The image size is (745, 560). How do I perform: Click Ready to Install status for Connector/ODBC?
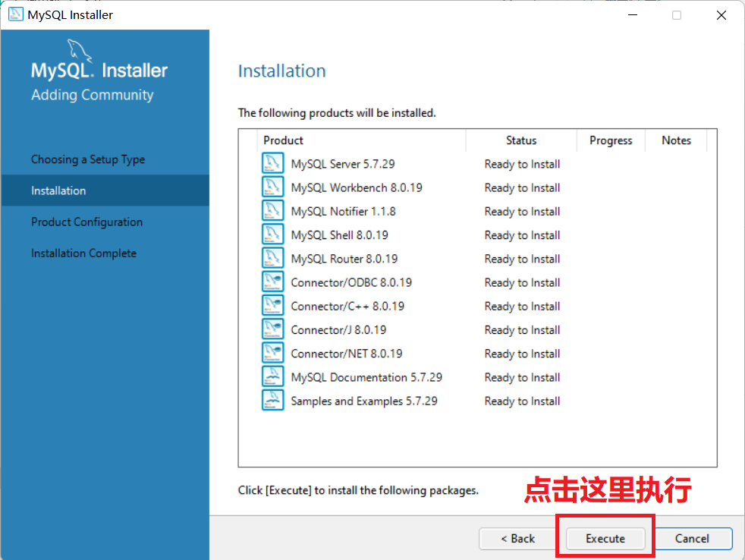coord(522,282)
